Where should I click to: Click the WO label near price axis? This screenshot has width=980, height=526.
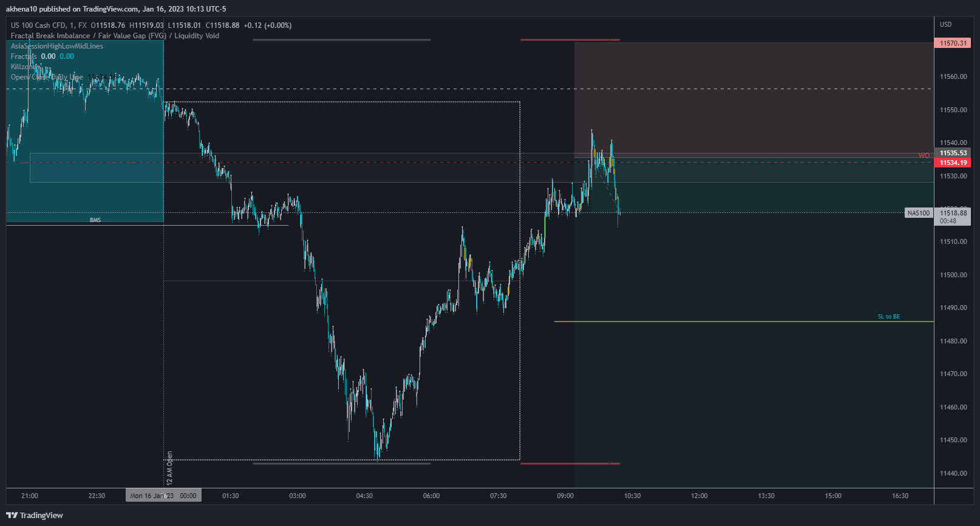(924, 156)
